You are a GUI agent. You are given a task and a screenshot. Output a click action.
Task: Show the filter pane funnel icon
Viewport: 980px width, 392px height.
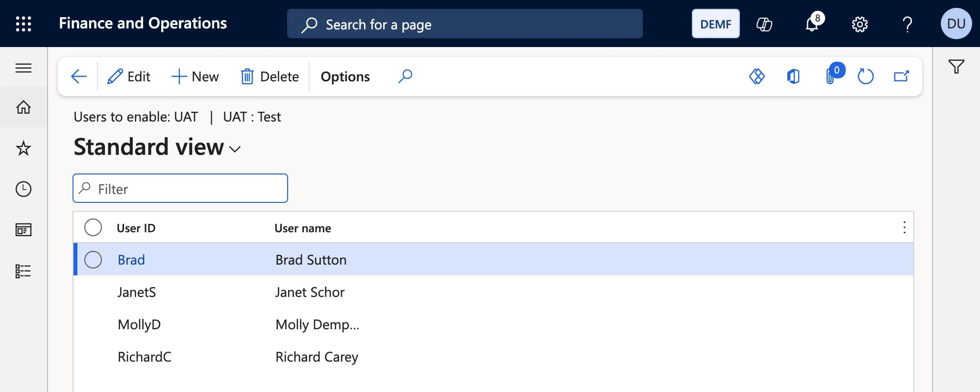pyautogui.click(x=956, y=67)
